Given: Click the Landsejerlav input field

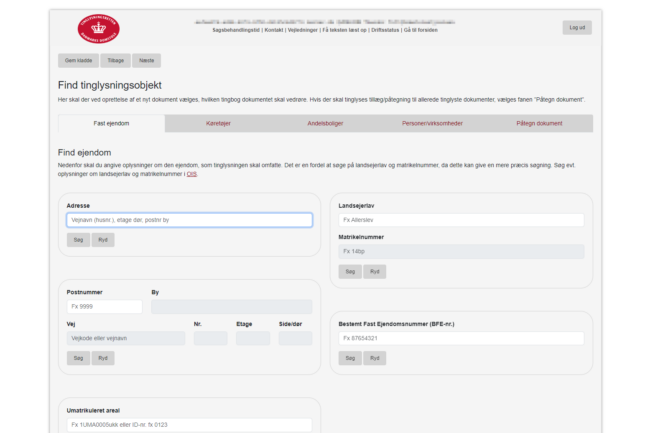Looking at the screenshot, I should pos(461,220).
